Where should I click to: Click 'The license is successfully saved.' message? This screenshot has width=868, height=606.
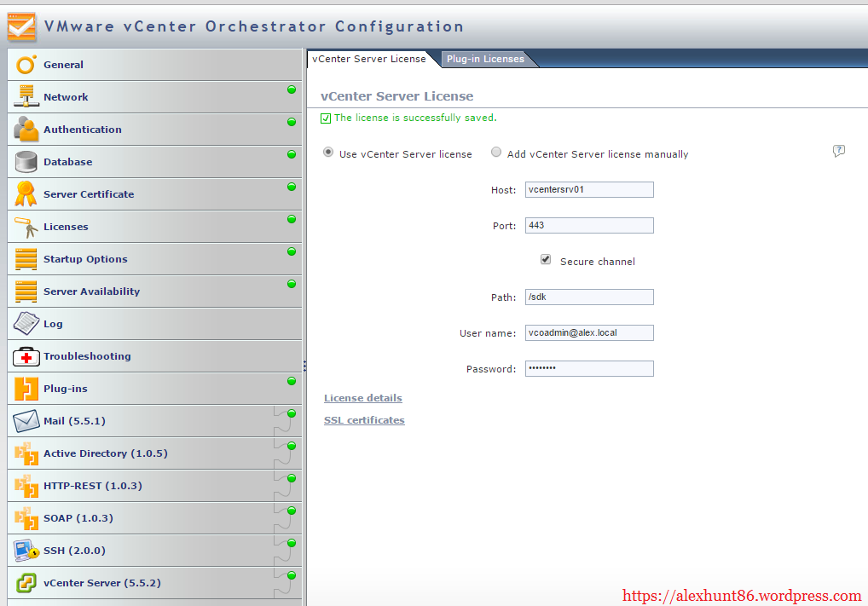coord(415,118)
